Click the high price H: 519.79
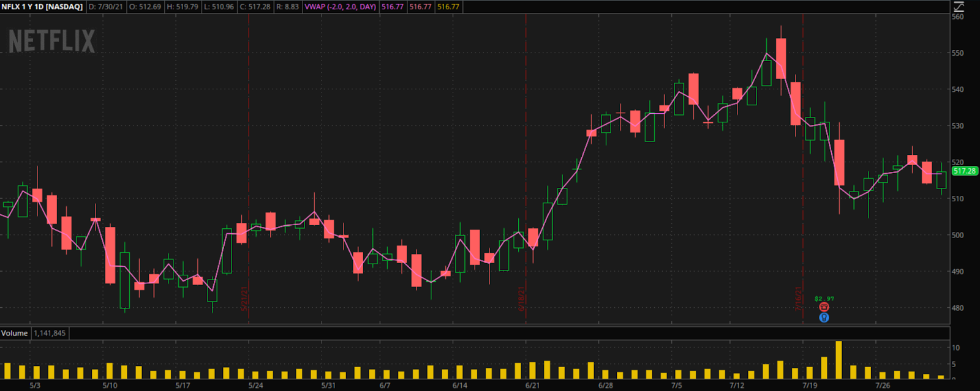This screenshot has width=980, height=391. 183,7
